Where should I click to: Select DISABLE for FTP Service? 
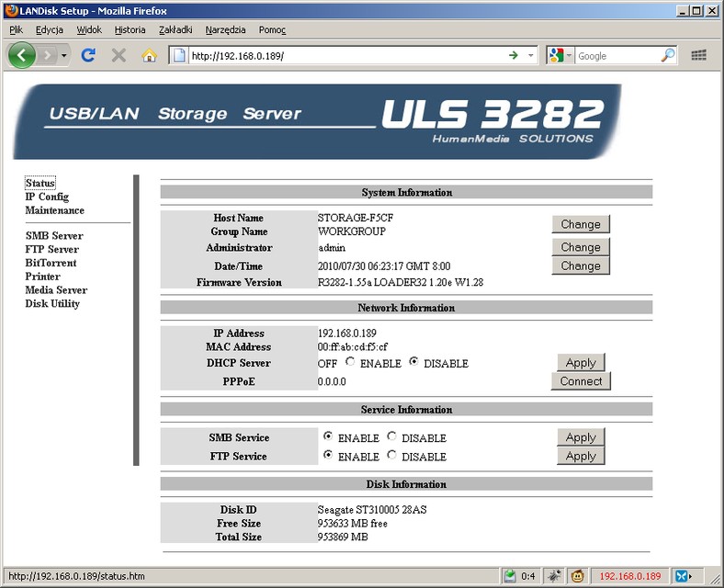tap(392, 455)
